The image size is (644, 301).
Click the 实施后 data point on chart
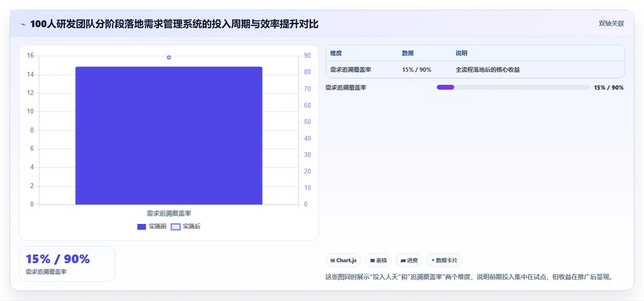[x=169, y=57]
